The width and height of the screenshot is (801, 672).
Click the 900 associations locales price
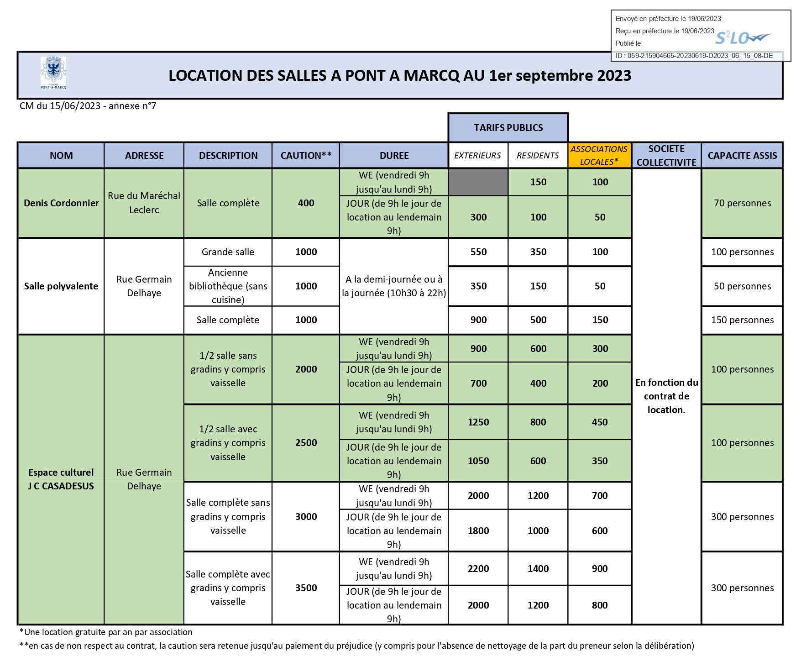600,569
